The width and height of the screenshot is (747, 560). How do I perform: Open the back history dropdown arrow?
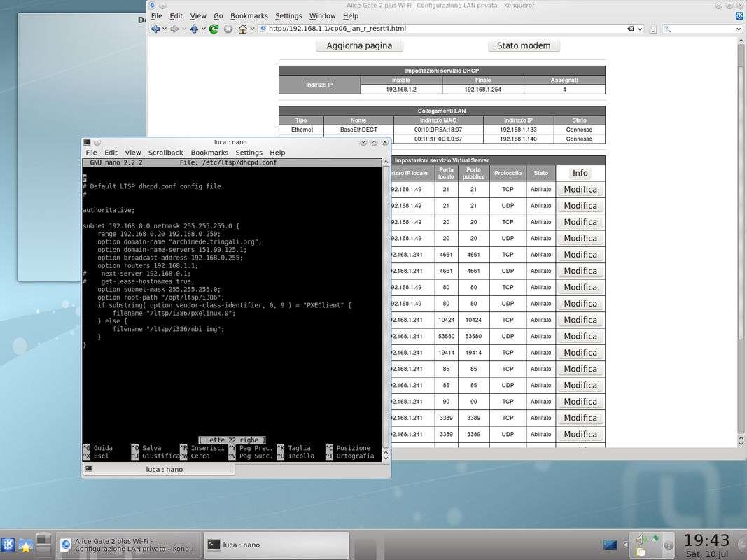(x=165, y=29)
